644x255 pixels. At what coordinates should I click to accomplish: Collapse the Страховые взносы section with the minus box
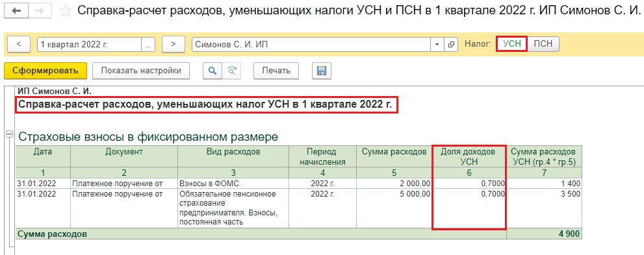point(10,134)
